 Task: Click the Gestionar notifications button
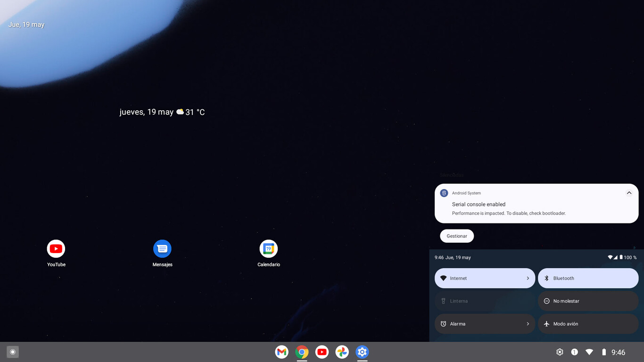(457, 236)
